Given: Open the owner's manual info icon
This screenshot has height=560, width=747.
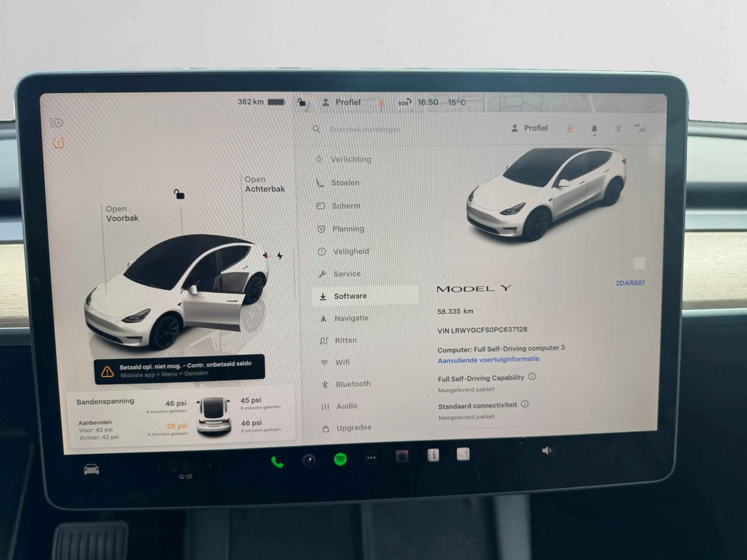Looking at the screenshot, I should click(433, 455).
